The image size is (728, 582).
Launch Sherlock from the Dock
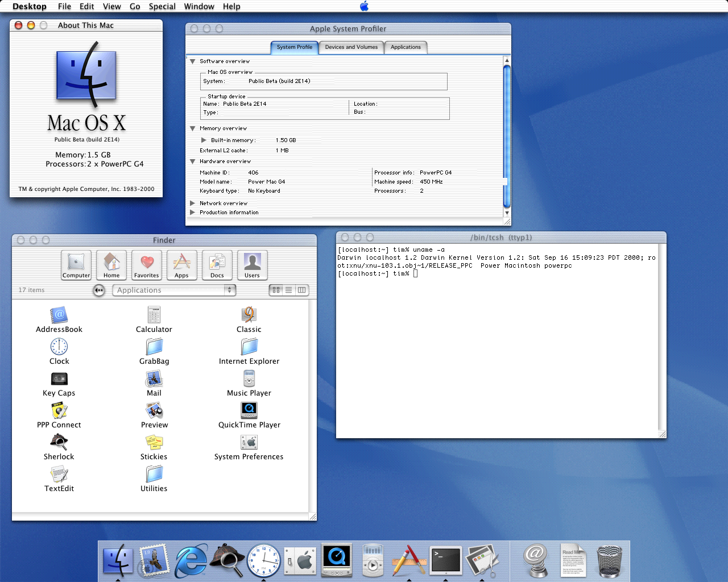227,559
